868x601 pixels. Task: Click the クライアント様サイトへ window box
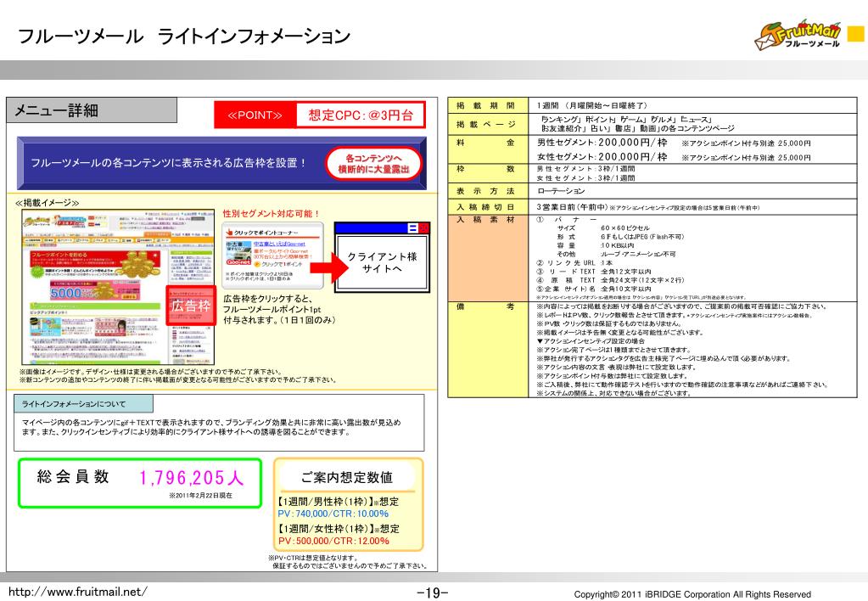coord(382,257)
